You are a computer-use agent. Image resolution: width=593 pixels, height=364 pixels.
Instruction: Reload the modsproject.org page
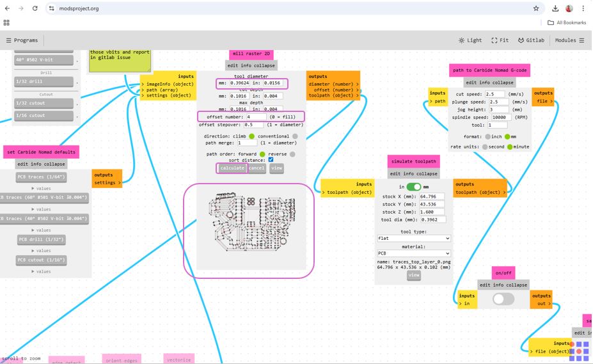tap(35, 8)
